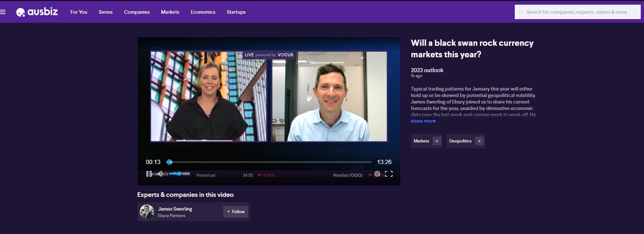Click the guest's video frame on the right

(329, 96)
